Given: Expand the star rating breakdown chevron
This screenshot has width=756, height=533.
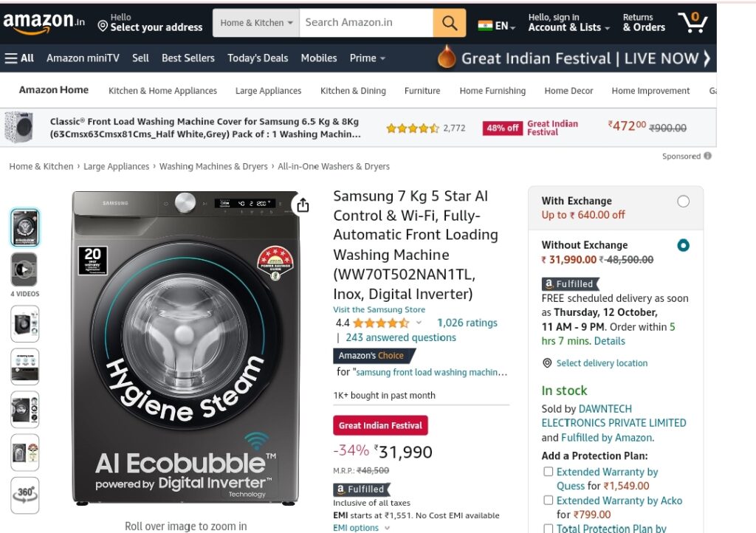Looking at the screenshot, I should [x=419, y=323].
